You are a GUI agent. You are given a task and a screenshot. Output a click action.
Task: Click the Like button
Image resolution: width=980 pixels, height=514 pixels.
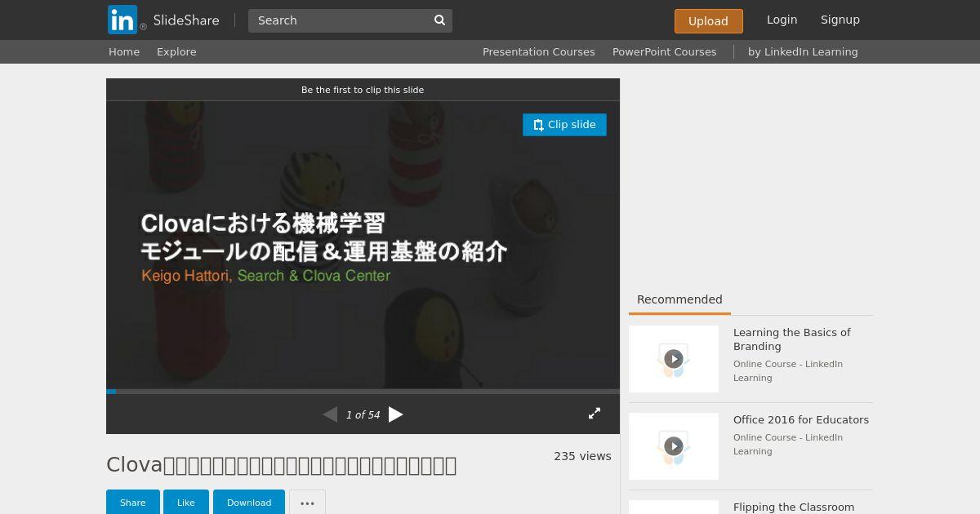[x=186, y=503]
